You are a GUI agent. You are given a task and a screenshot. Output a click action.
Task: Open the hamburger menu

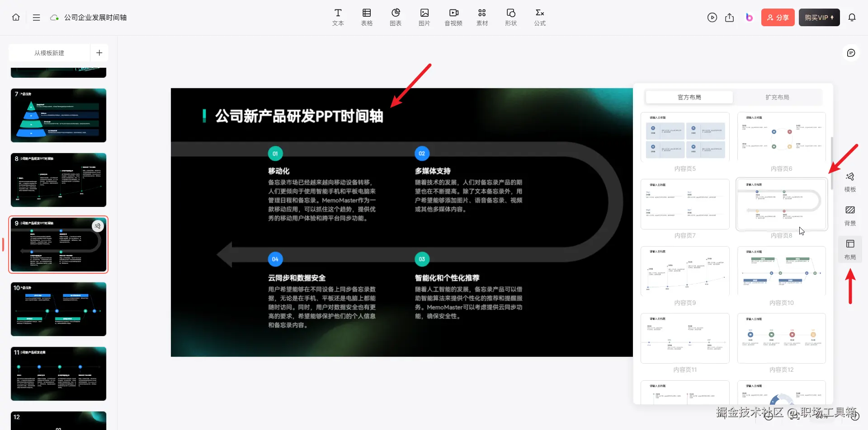[x=37, y=17]
